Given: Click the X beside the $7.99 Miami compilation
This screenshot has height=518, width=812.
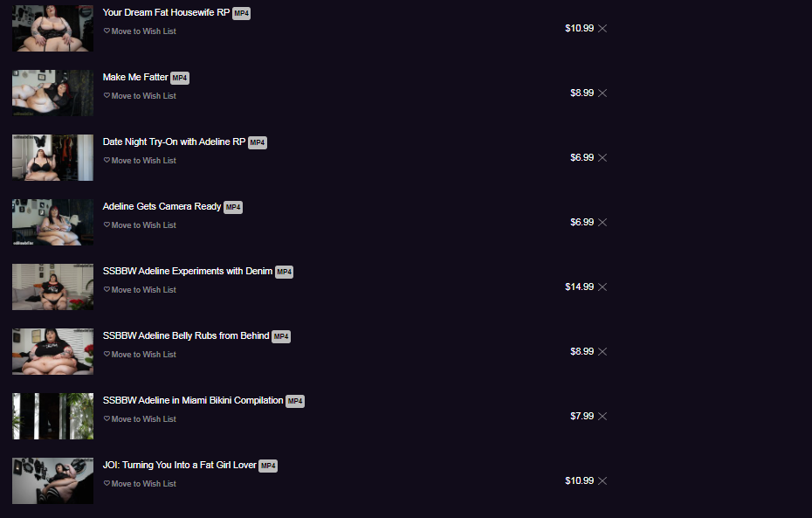Looking at the screenshot, I should (x=602, y=416).
